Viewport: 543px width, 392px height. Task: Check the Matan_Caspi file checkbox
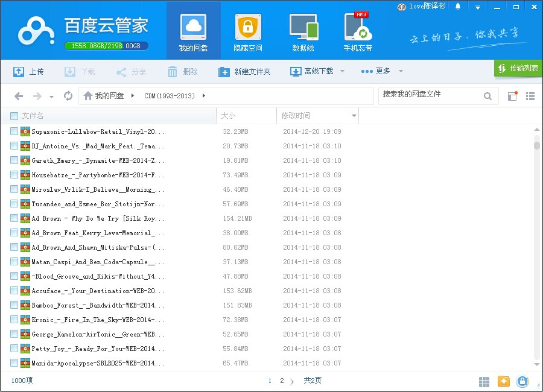14,262
